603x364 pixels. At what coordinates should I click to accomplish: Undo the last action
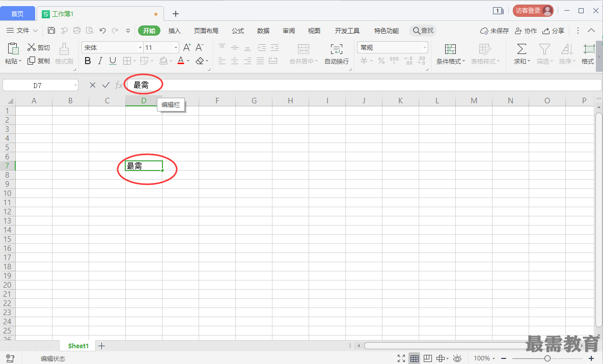click(x=102, y=31)
